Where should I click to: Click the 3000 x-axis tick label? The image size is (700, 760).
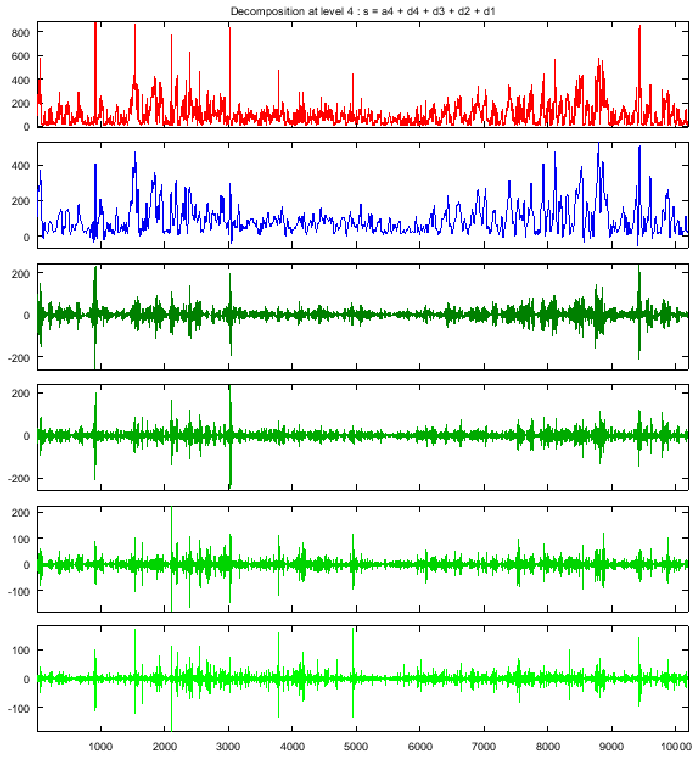point(228,747)
